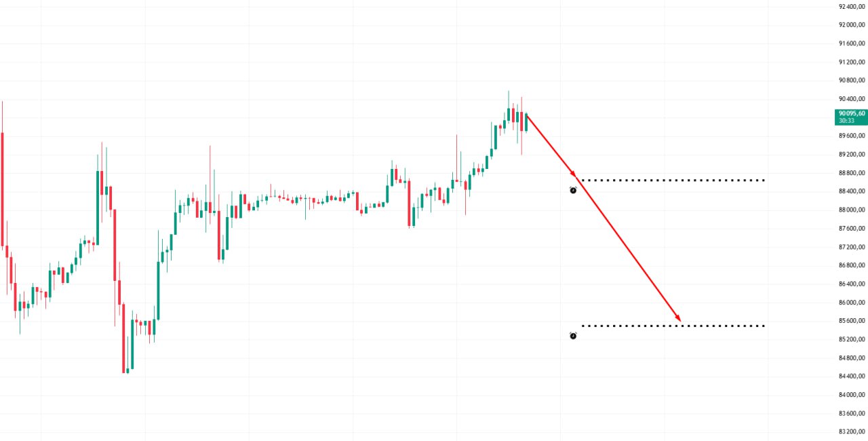Click the 84 400,00 price axis label
Image resolution: width=868 pixels, height=441 pixels.
pos(852,376)
